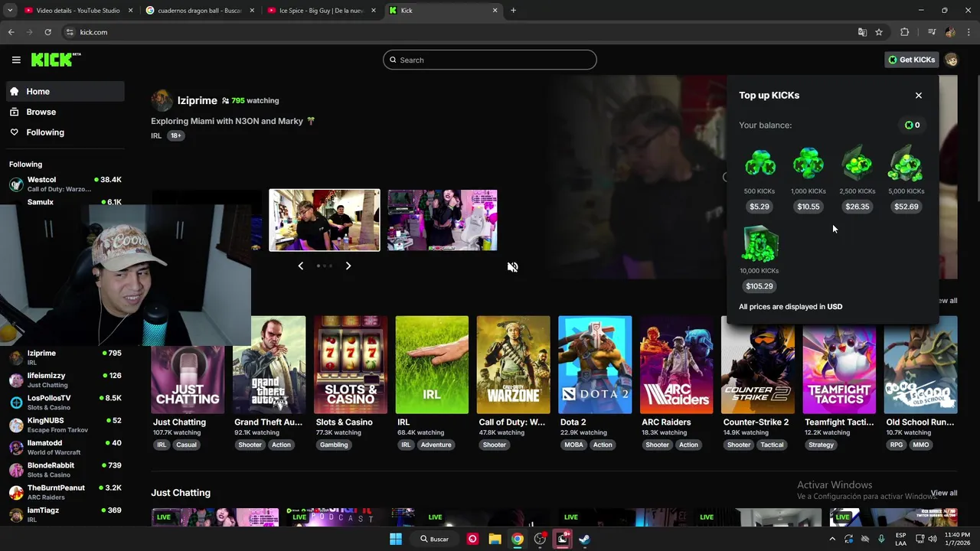The width and height of the screenshot is (980, 551).
Task: Focus the Kick search box
Action: tap(490, 60)
